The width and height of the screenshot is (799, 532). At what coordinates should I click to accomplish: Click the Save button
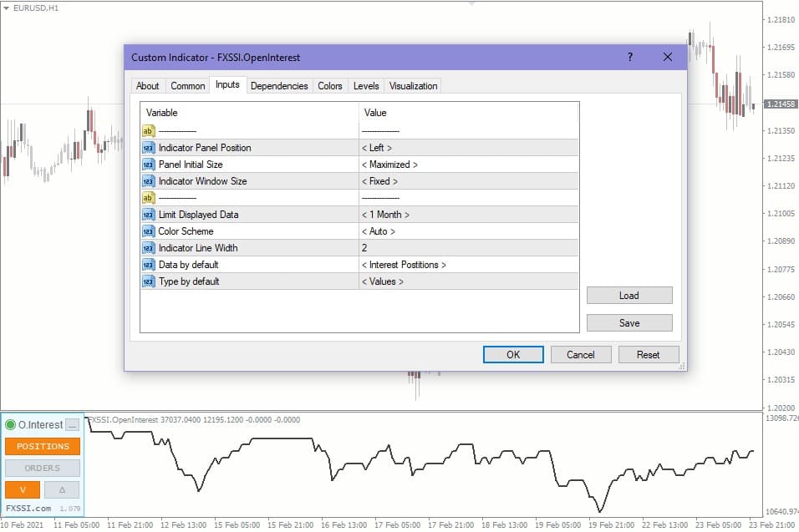click(629, 322)
